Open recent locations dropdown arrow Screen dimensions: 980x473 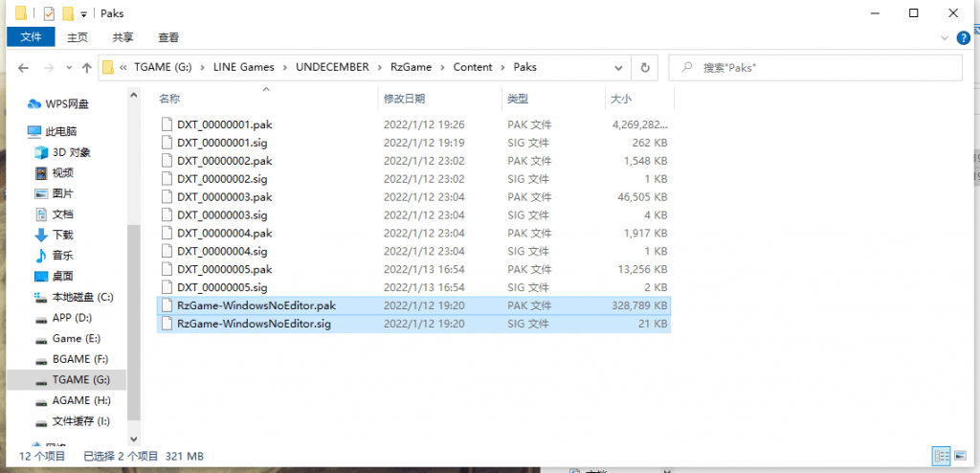tap(69, 68)
